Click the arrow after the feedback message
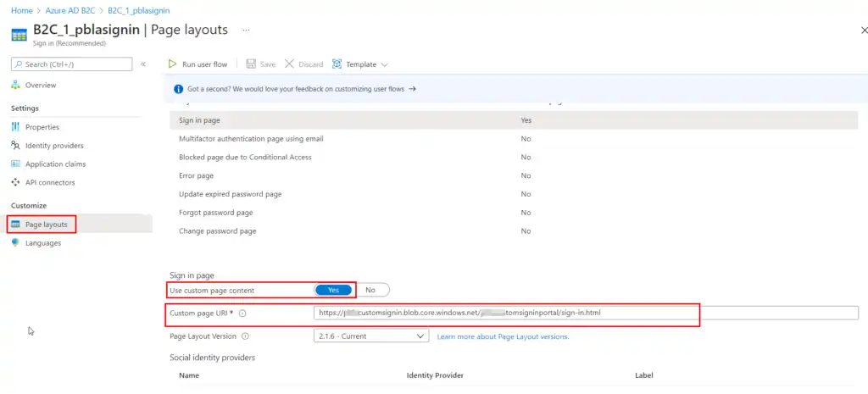 [x=412, y=88]
